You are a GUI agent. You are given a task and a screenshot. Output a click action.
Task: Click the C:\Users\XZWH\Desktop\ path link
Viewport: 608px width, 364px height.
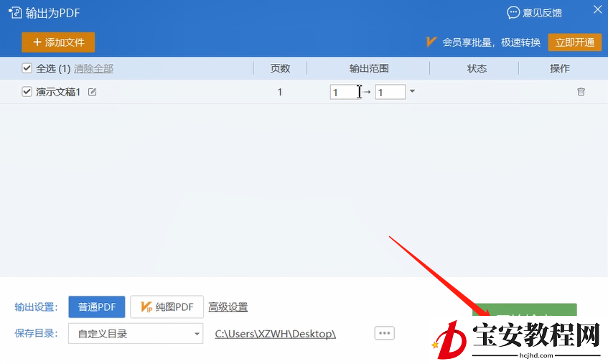click(x=276, y=334)
